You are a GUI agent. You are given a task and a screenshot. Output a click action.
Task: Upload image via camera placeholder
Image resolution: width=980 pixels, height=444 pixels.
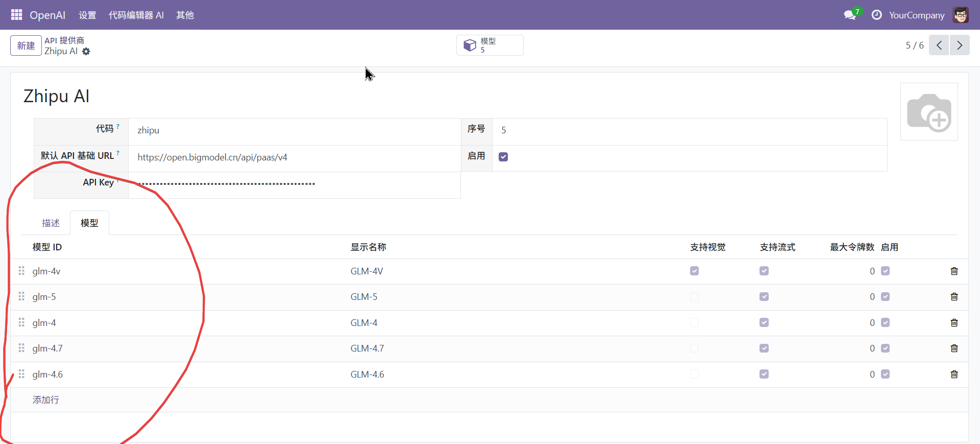coord(928,112)
